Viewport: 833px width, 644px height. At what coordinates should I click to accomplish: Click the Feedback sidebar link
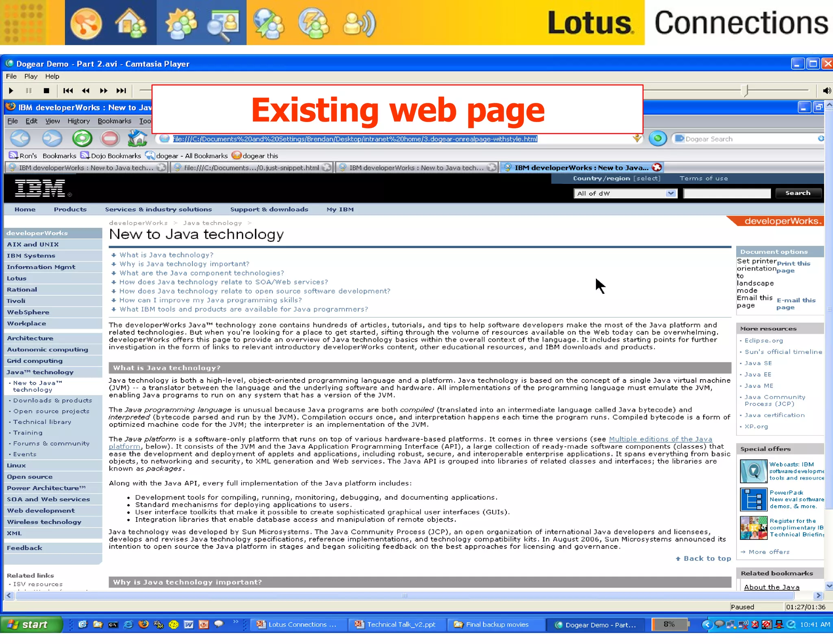(52, 548)
